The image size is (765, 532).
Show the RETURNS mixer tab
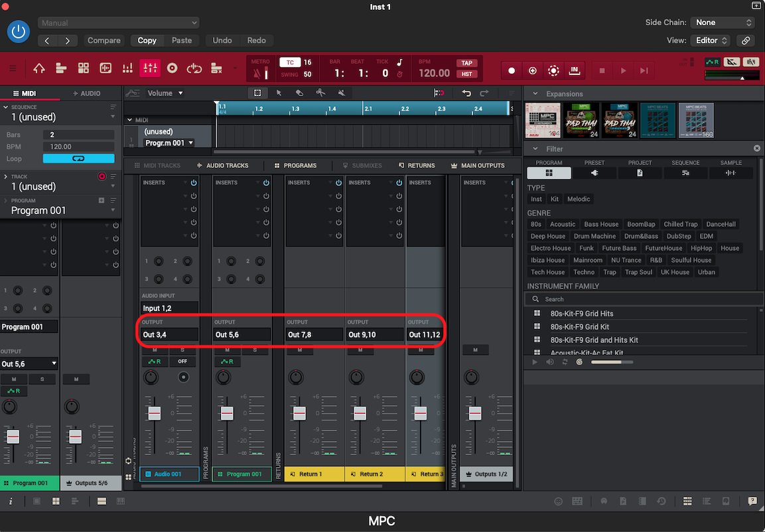pyautogui.click(x=417, y=165)
